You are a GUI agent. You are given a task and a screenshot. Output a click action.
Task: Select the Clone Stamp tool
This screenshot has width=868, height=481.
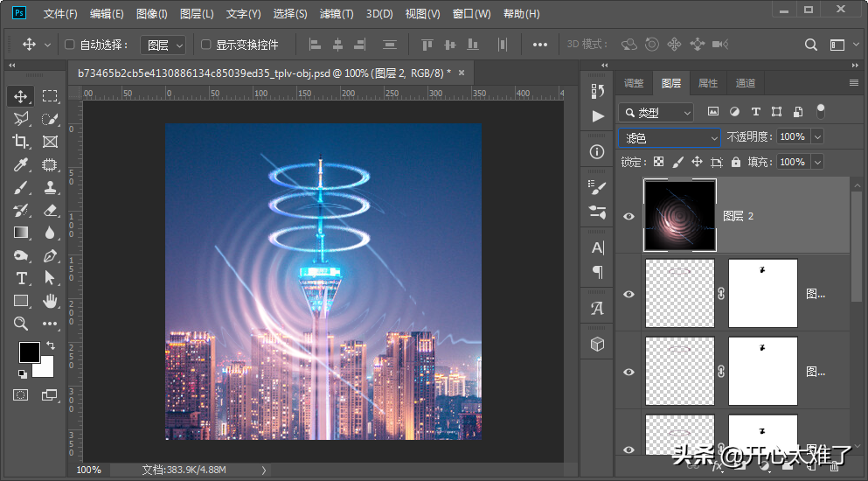point(50,187)
